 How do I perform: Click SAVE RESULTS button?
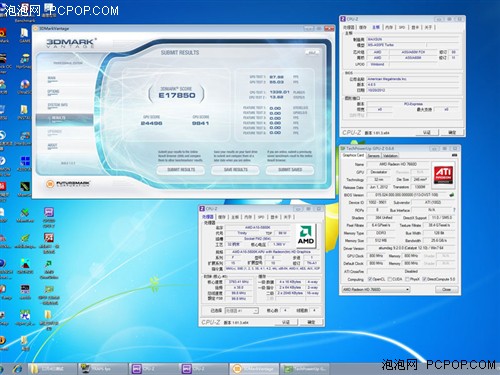point(235,170)
